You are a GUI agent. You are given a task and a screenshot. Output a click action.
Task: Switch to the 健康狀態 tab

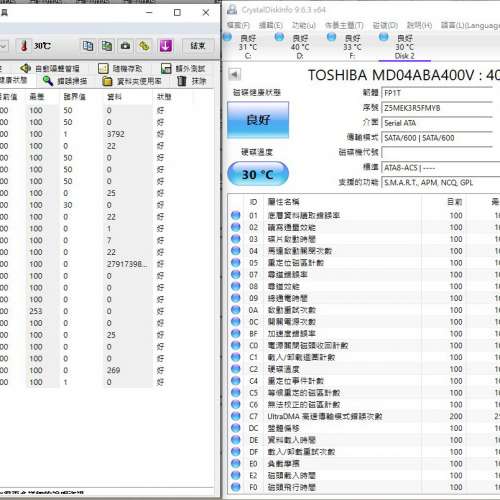[13, 80]
